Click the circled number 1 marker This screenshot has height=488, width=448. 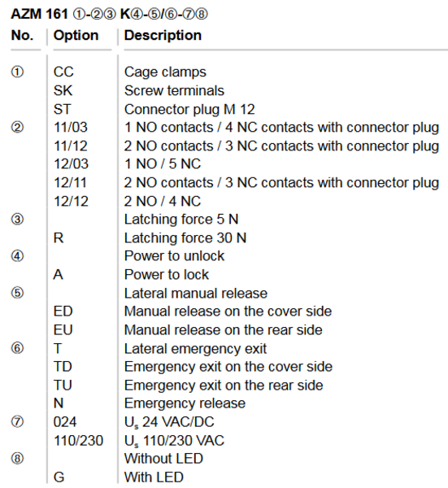pos(17,72)
